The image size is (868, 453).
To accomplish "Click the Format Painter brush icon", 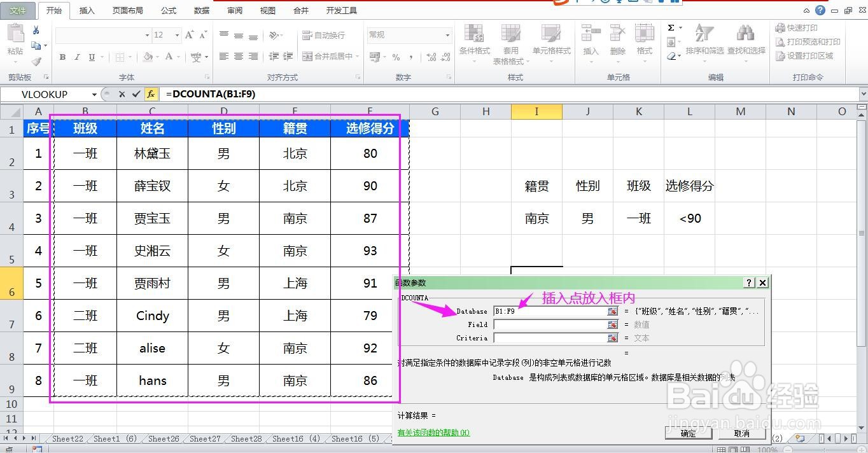I will click(x=36, y=62).
